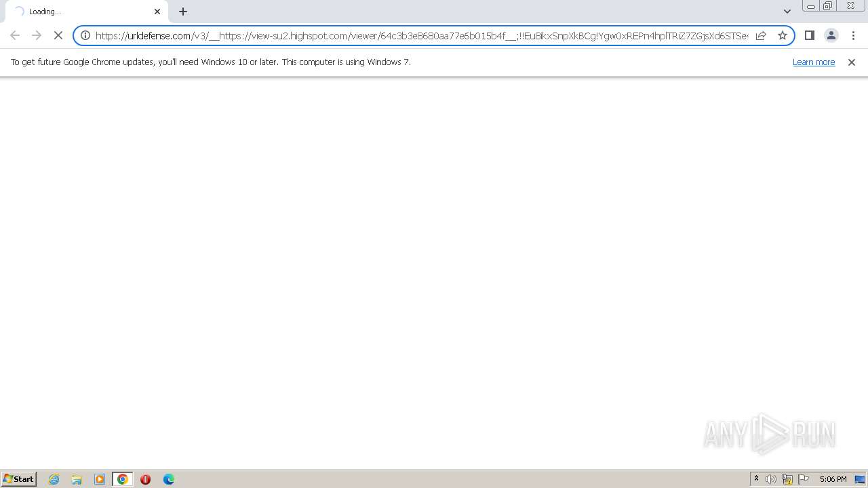
Task: Open Windows Explorer folder in taskbar
Action: (77, 479)
